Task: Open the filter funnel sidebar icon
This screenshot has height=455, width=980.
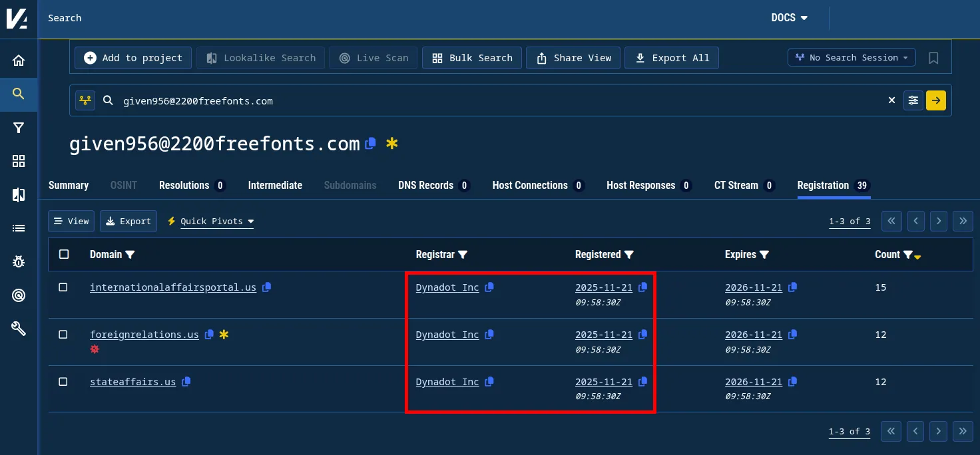Action: pyautogui.click(x=19, y=128)
